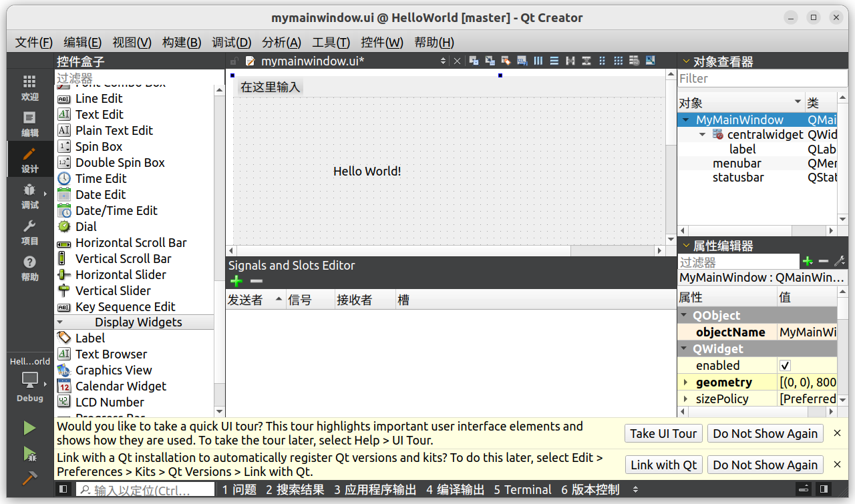Expand the sizePolicy property
Screen dimensions: 855x504
tap(685, 399)
